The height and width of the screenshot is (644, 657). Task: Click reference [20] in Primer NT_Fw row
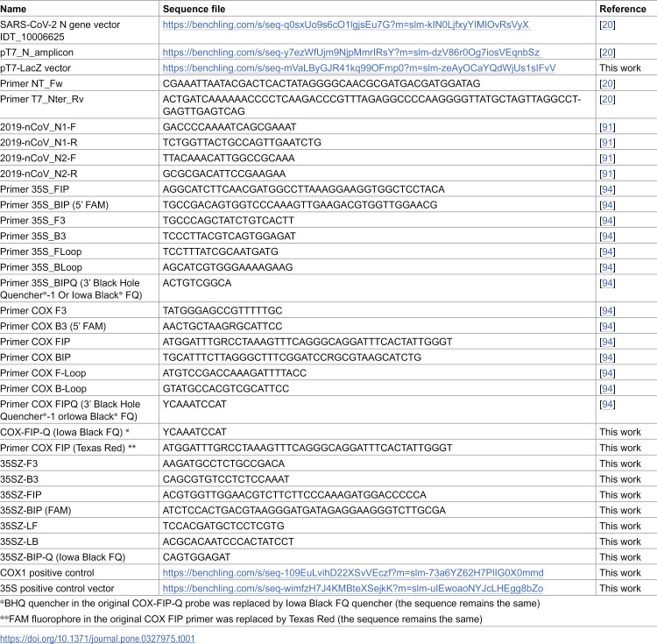pyautogui.click(x=607, y=83)
